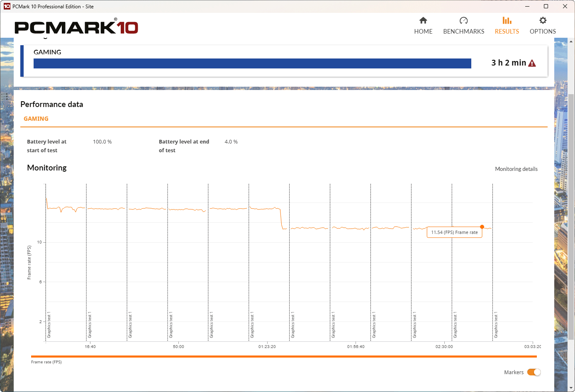Go to the BENCHMARKS label
This screenshot has width=575, height=392.
click(463, 32)
